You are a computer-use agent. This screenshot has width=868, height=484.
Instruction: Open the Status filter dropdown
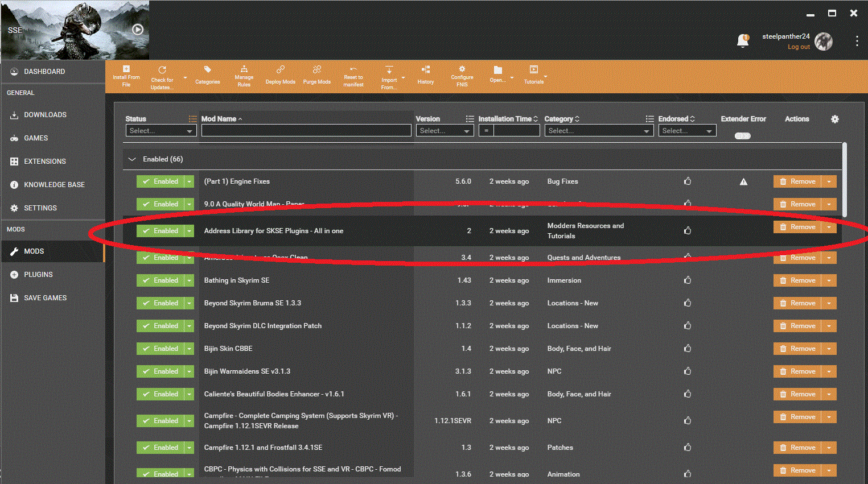[161, 131]
